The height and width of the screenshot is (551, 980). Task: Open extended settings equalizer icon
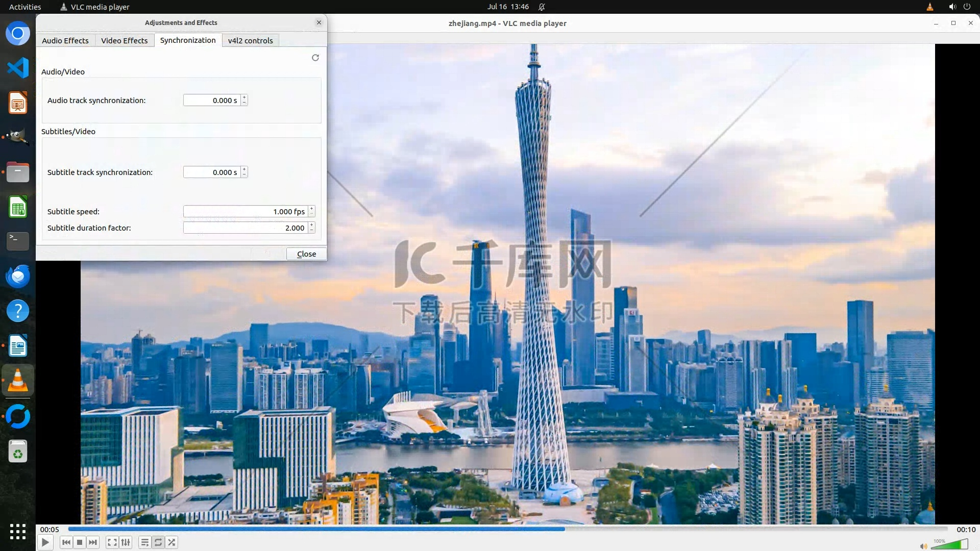click(126, 542)
